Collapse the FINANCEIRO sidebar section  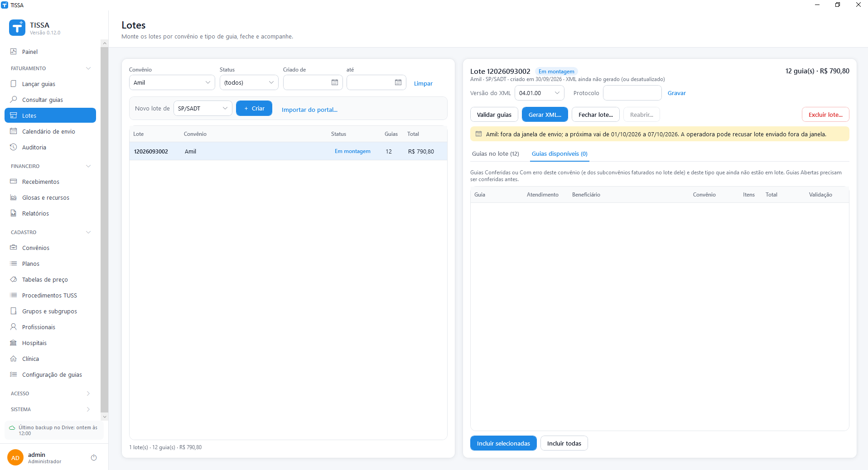(88, 166)
